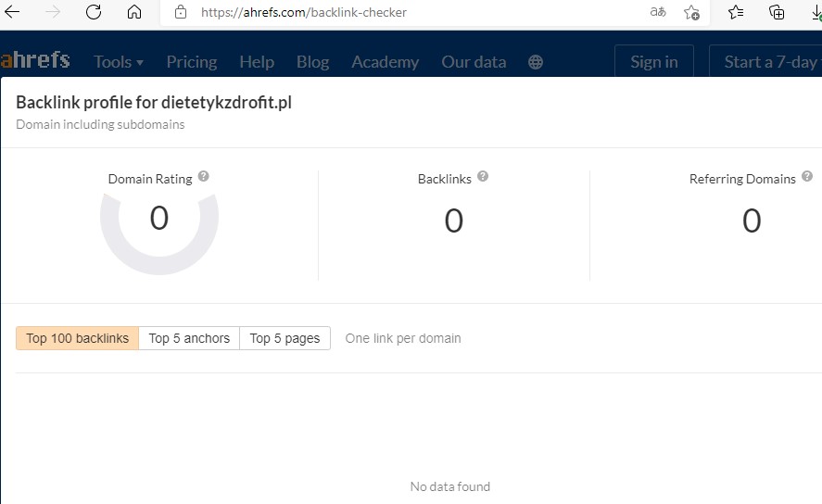The height and width of the screenshot is (504, 822).
Task: Open language selector globe icon
Action: pyautogui.click(x=536, y=62)
